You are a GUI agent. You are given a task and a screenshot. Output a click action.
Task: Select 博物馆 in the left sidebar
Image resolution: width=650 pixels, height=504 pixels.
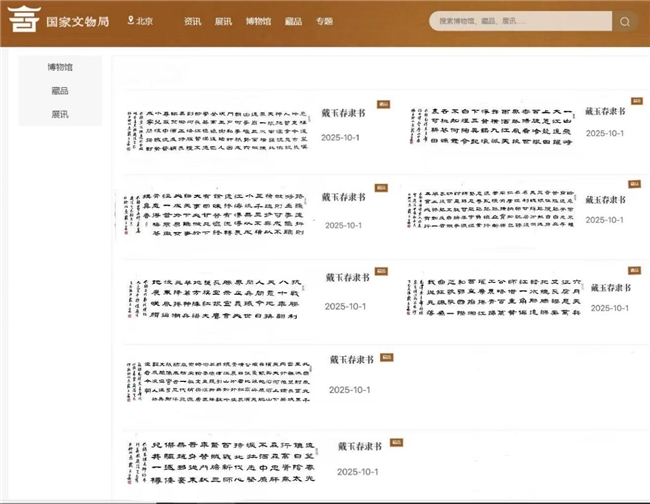(x=60, y=67)
